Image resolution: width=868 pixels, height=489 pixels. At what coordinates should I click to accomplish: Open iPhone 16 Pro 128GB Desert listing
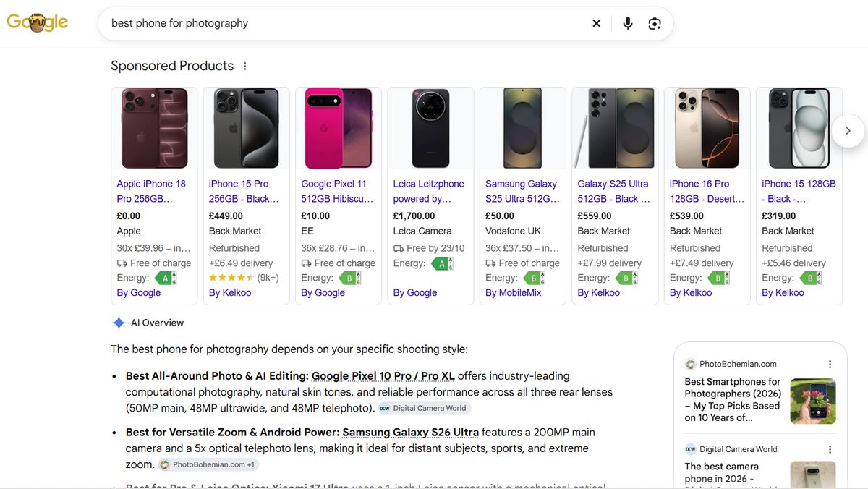[707, 191]
